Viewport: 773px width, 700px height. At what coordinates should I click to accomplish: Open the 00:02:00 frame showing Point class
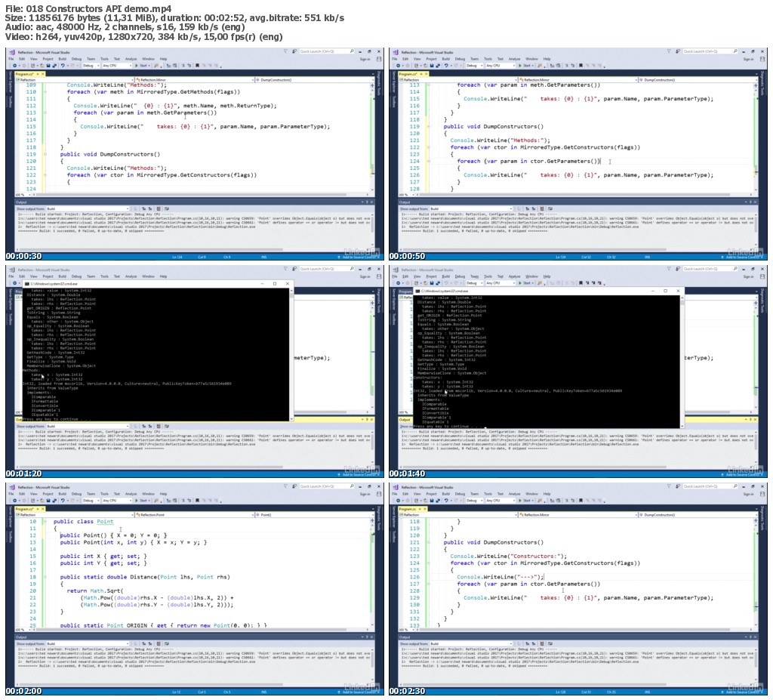(194, 589)
